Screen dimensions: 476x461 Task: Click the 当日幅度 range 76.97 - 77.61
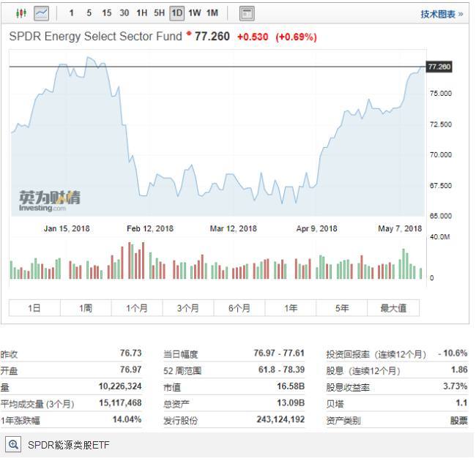click(279, 353)
